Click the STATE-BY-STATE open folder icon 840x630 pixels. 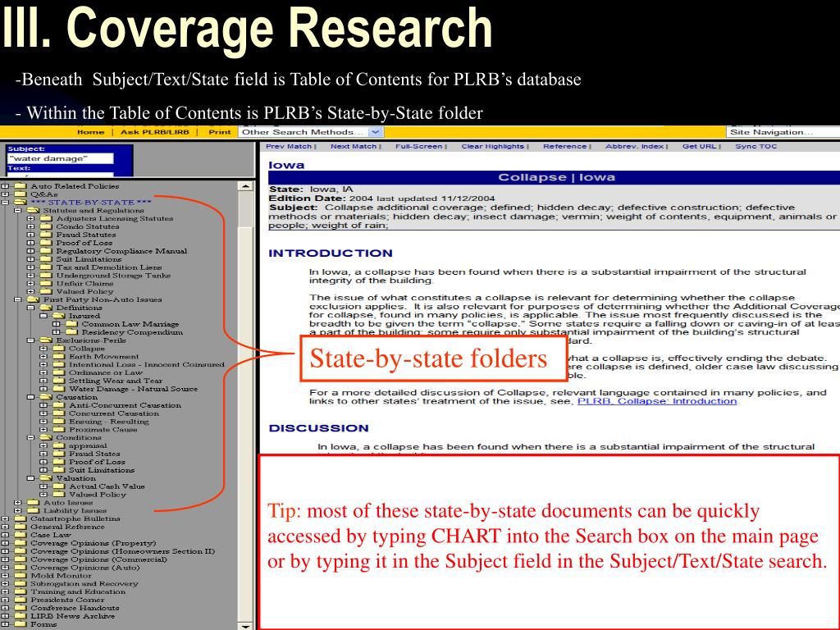(21, 202)
